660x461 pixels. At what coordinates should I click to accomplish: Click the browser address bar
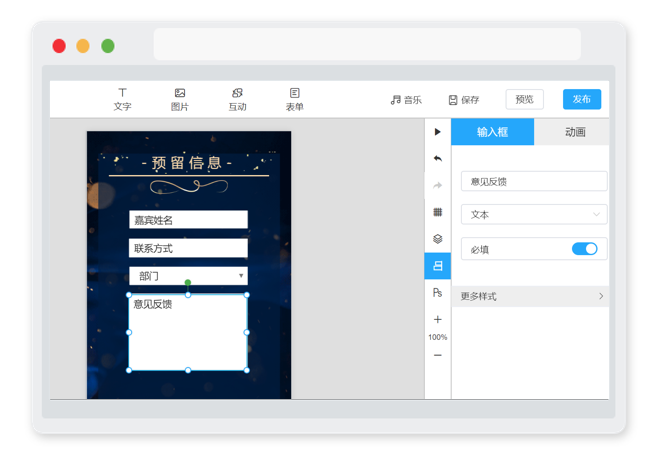(x=367, y=44)
